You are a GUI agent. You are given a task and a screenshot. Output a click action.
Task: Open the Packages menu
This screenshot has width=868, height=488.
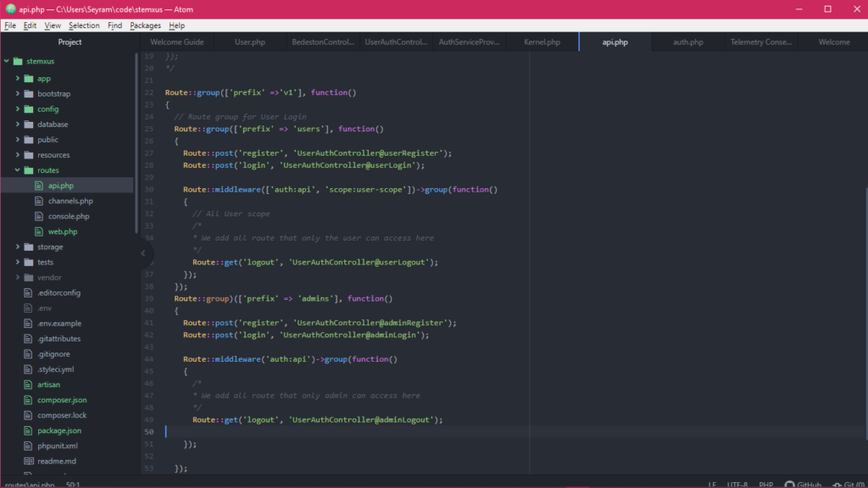[145, 25]
